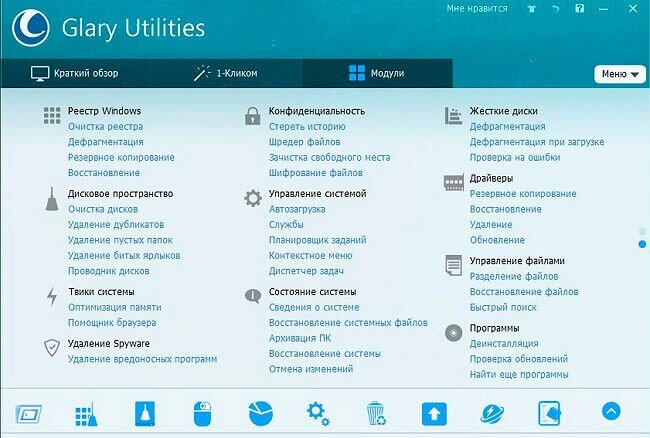Open Разделение файлов
Viewport: 650px width, 438px height.
[514, 276]
